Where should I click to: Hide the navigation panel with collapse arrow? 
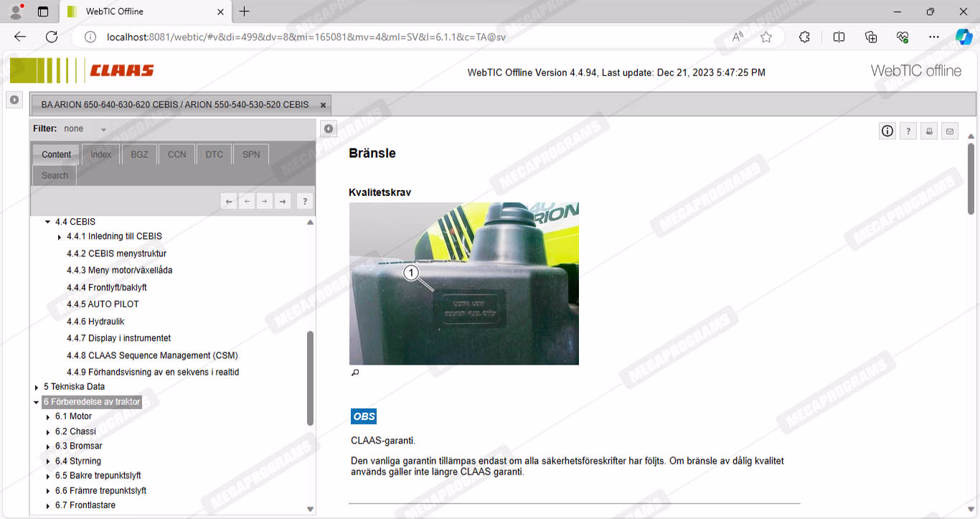328,128
